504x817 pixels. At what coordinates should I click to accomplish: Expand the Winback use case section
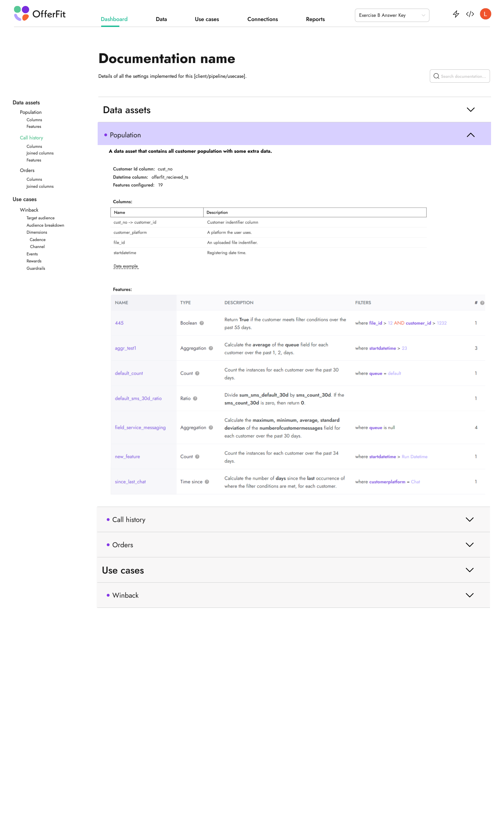pyautogui.click(x=469, y=595)
